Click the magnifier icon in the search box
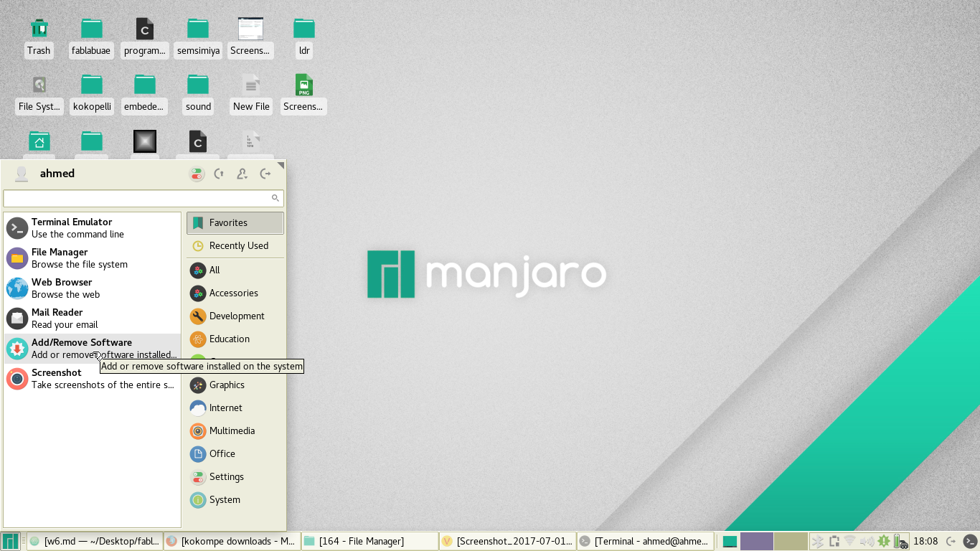Viewport: 980px width, 551px height. click(275, 198)
